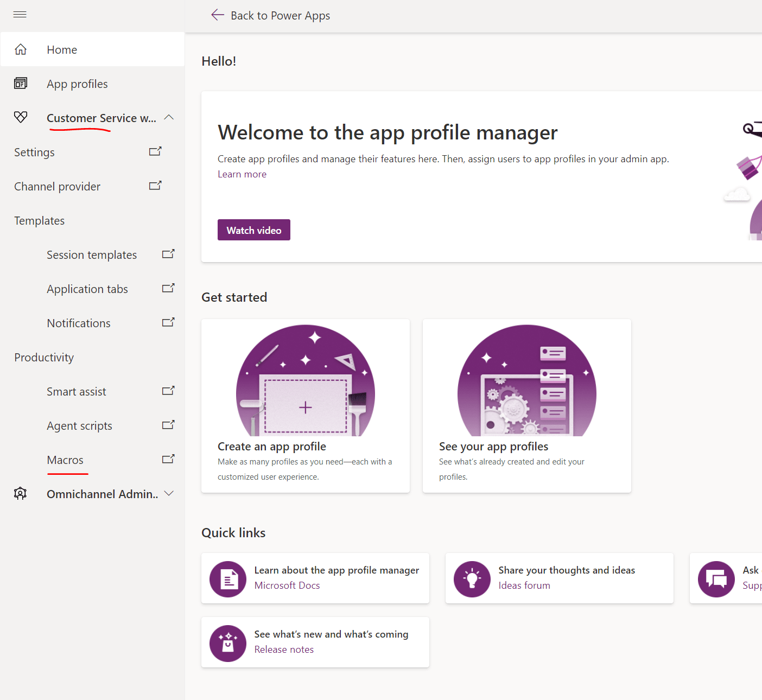Click the Home house icon
Viewport: 762px width, 700px height.
click(21, 49)
